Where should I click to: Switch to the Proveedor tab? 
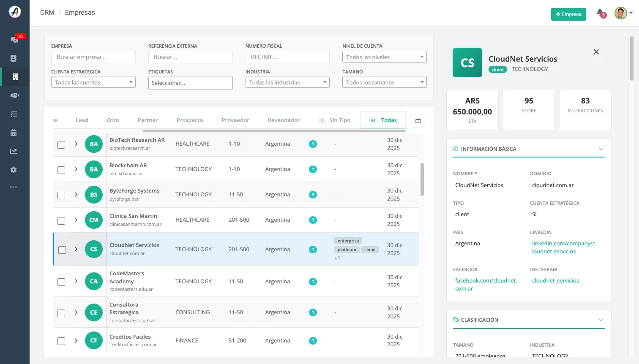click(x=235, y=120)
